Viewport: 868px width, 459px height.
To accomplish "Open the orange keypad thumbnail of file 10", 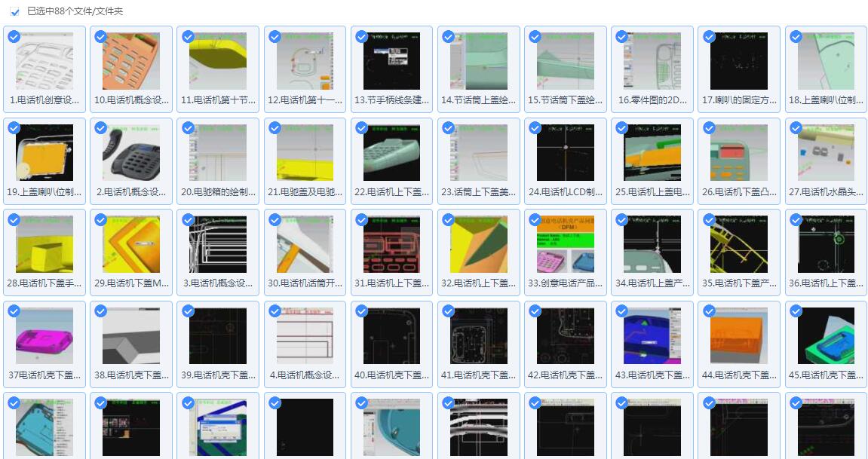I will 131,61.
